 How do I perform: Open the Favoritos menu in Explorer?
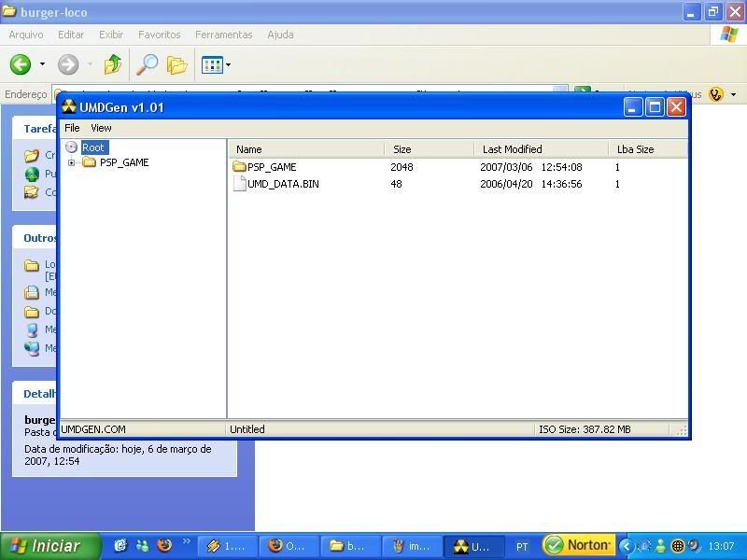pos(159,35)
